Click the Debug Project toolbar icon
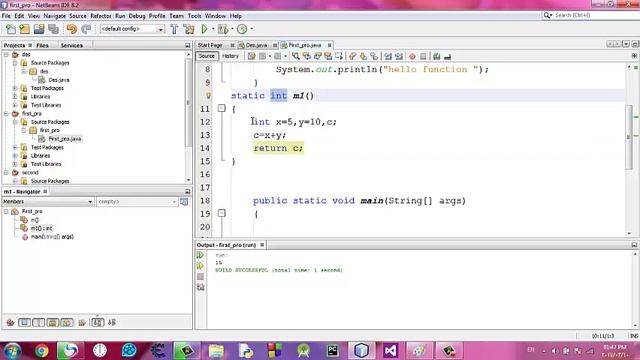Image resolution: width=640 pixels, height=360 pixels. pos(223,29)
